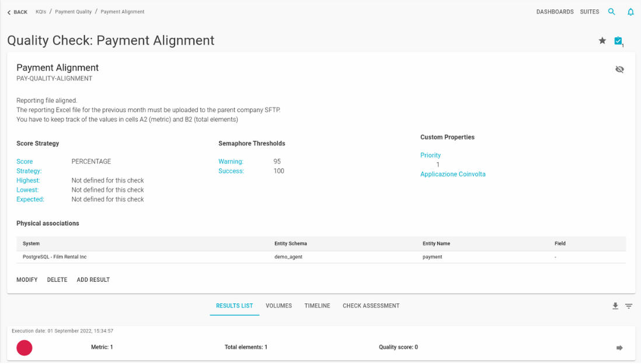
Task: Click the ADD RESULT button
Action: 93,280
